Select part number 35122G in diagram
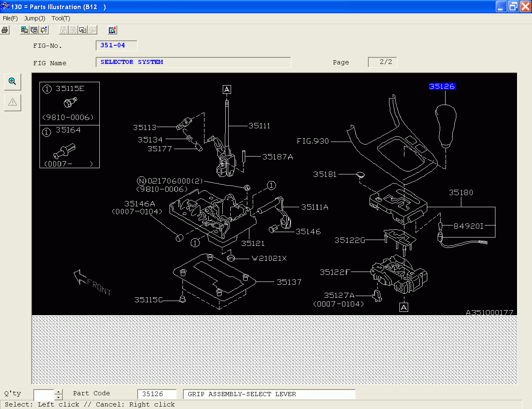 (350, 240)
